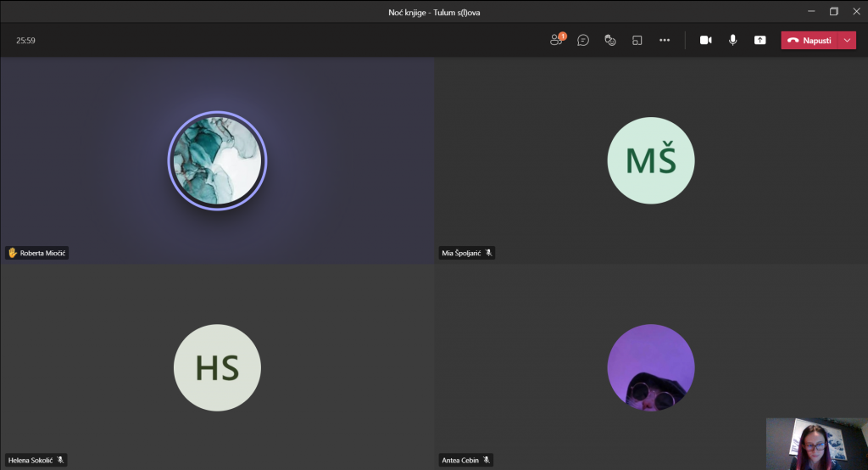This screenshot has width=868, height=470.
Task: Expand the arrow next to Napusti
Action: click(848, 40)
